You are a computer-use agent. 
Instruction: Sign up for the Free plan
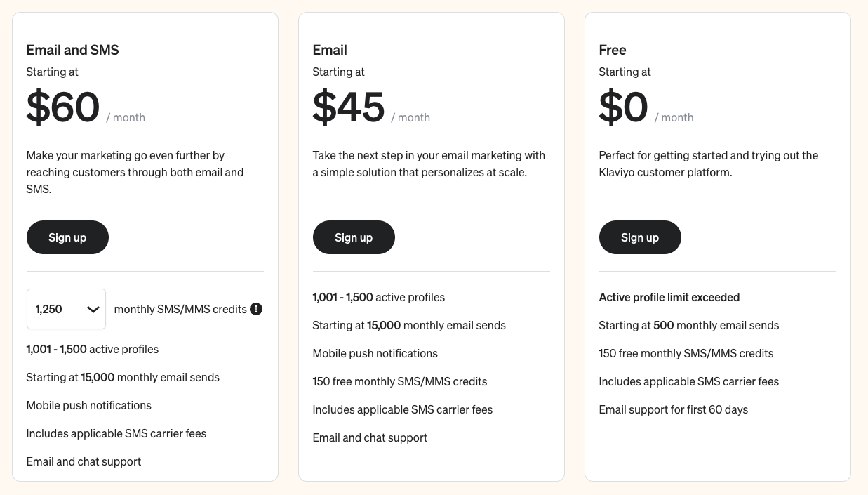pyautogui.click(x=640, y=237)
